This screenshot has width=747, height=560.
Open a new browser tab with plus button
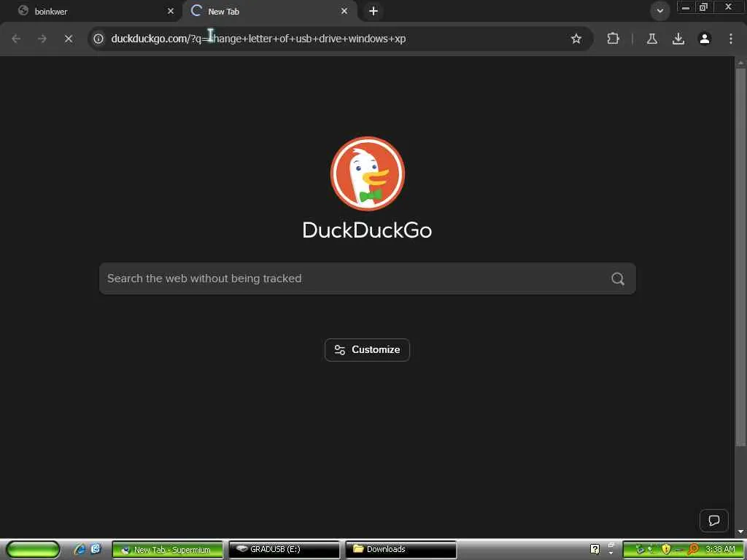[x=373, y=12]
